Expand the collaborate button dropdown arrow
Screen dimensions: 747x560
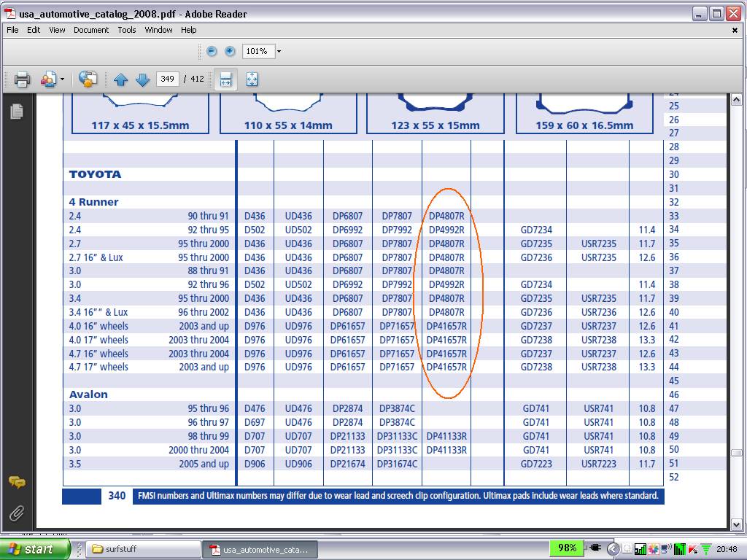(x=62, y=79)
